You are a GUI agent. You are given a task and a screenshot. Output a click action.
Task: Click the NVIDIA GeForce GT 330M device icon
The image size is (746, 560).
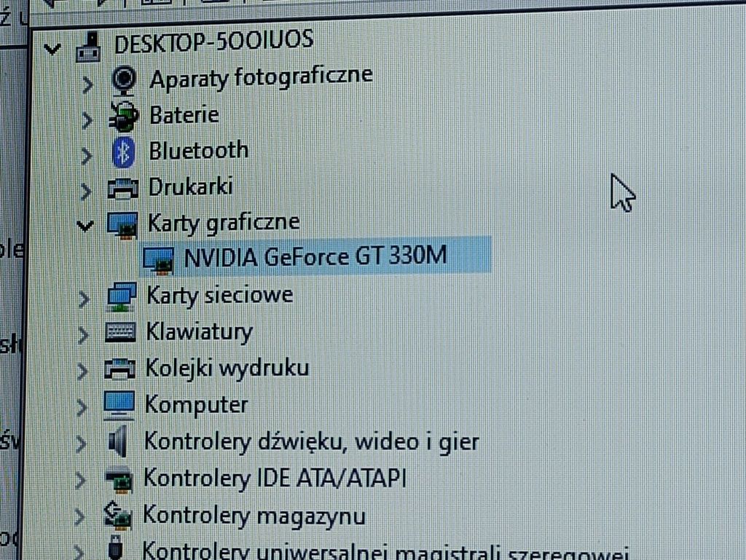coord(158,261)
